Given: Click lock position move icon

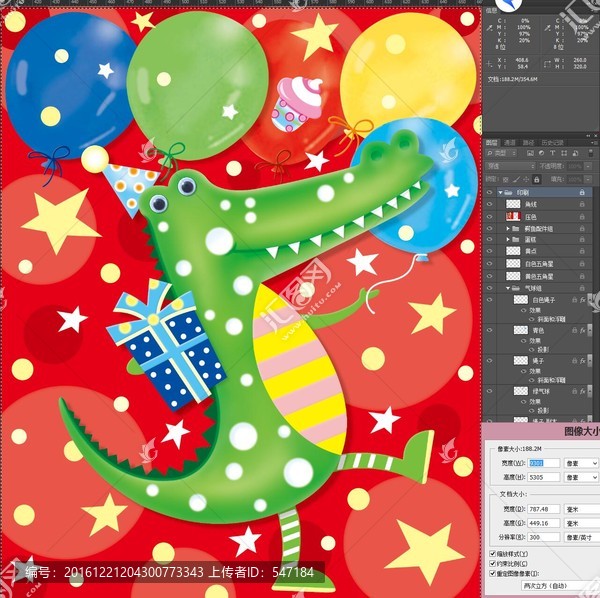Looking at the screenshot, I should pos(526,179).
